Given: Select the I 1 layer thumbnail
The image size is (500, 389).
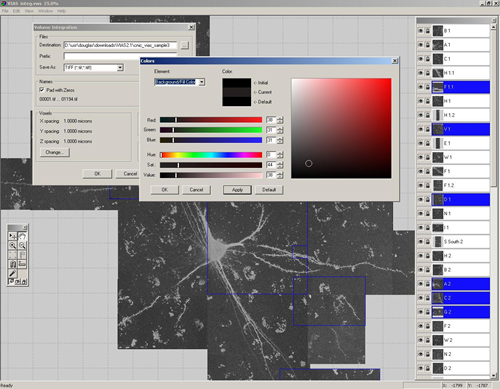Looking at the screenshot, I should click(438, 228).
